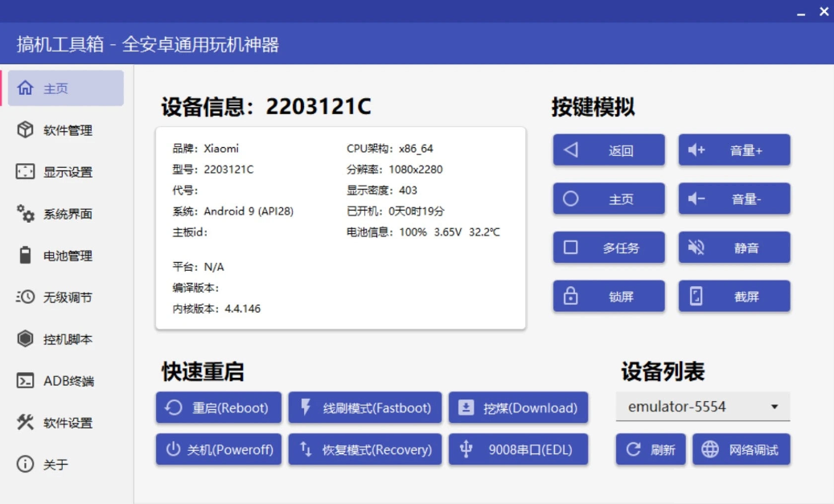Open the 软件设置 app settings page
This screenshot has width=834, height=504.
coord(52,422)
